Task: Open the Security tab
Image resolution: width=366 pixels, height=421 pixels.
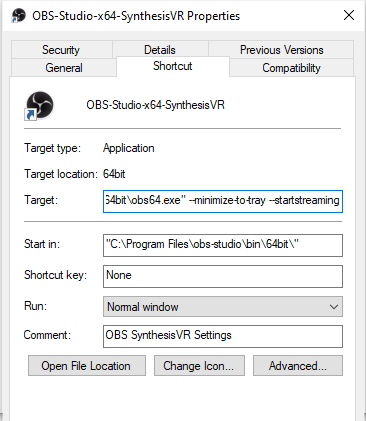Action: 61,50
